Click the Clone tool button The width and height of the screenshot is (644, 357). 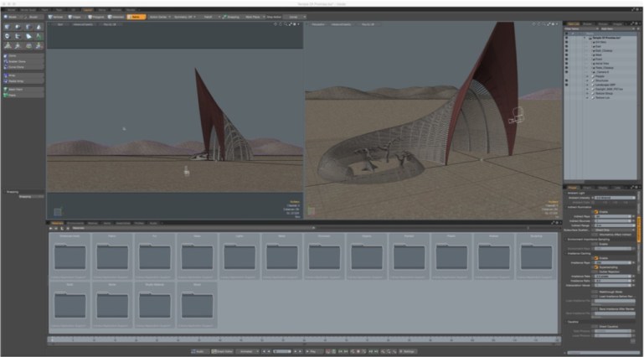pos(23,55)
